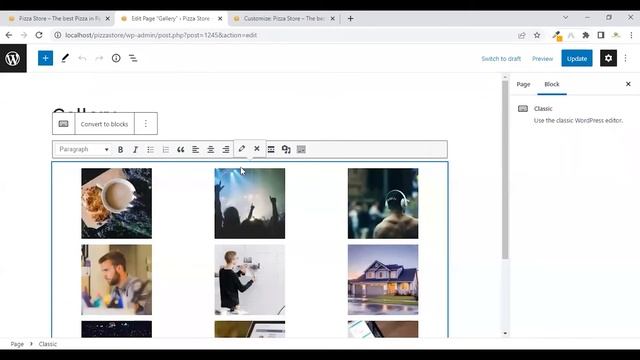Select the bearded man gallery image
This screenshot has height=360, width=640.
[x=116, y=280]
